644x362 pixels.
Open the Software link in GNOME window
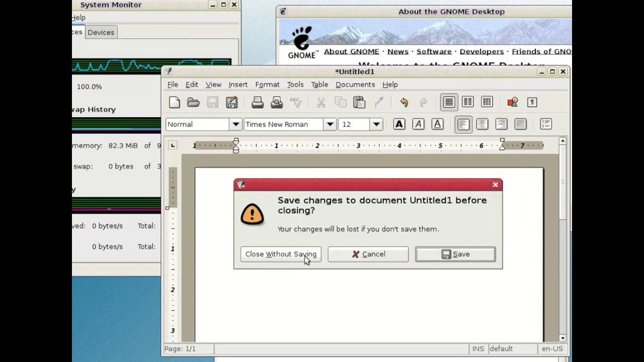click(434, 51)
